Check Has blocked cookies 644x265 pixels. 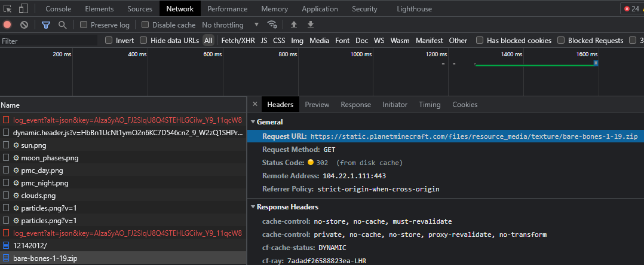click(480, 40)
